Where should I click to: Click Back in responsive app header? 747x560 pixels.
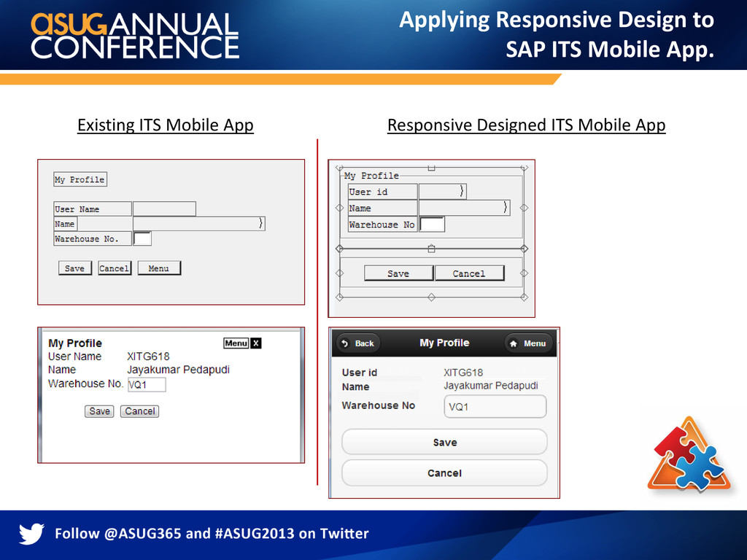(358, 343)
